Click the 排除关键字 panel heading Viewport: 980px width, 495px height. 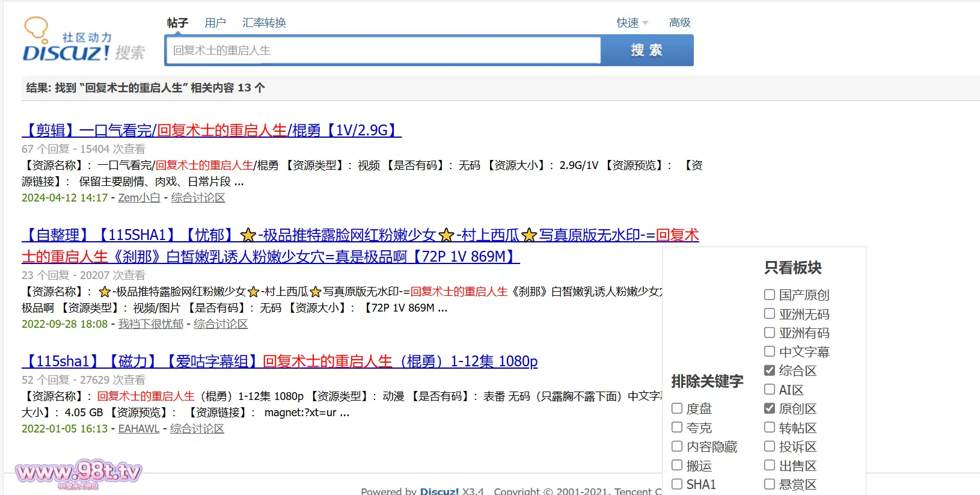pyautogui.click(x=708, y=381)
